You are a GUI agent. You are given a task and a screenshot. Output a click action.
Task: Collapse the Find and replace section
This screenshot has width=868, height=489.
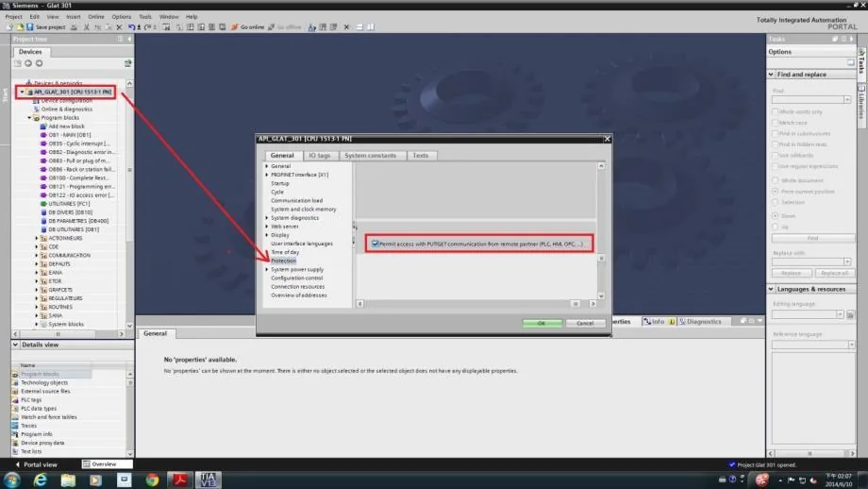771,75
